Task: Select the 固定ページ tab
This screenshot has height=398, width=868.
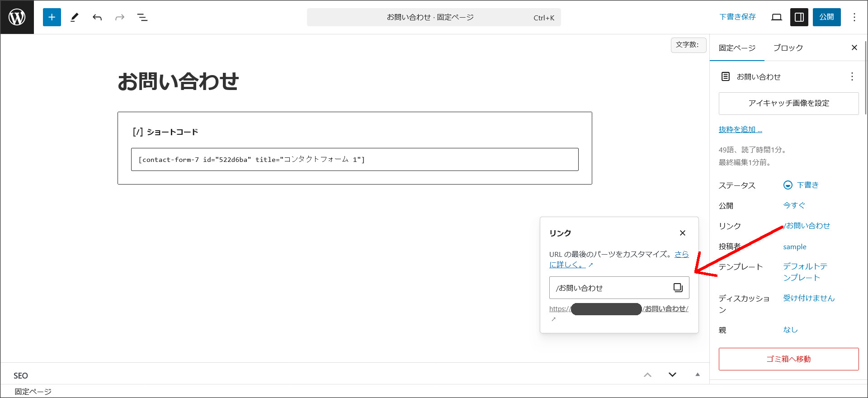Action: [x=737, y=48]
